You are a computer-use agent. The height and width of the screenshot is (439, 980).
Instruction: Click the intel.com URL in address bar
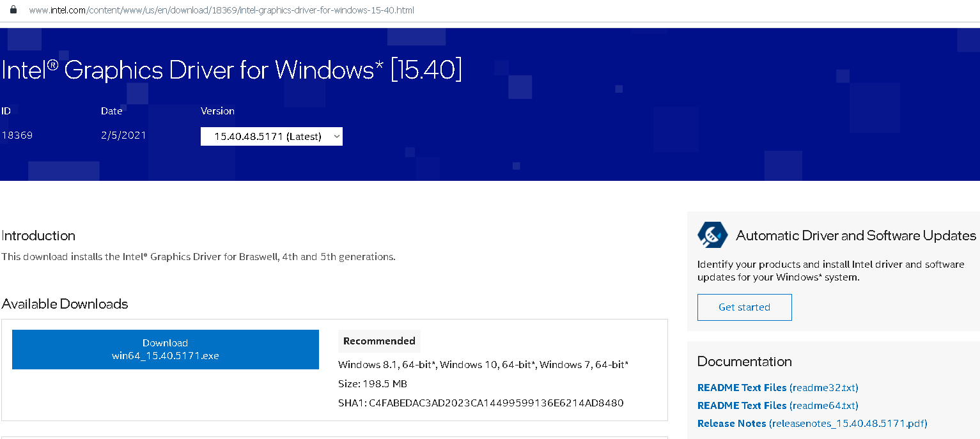pos(222,10)
